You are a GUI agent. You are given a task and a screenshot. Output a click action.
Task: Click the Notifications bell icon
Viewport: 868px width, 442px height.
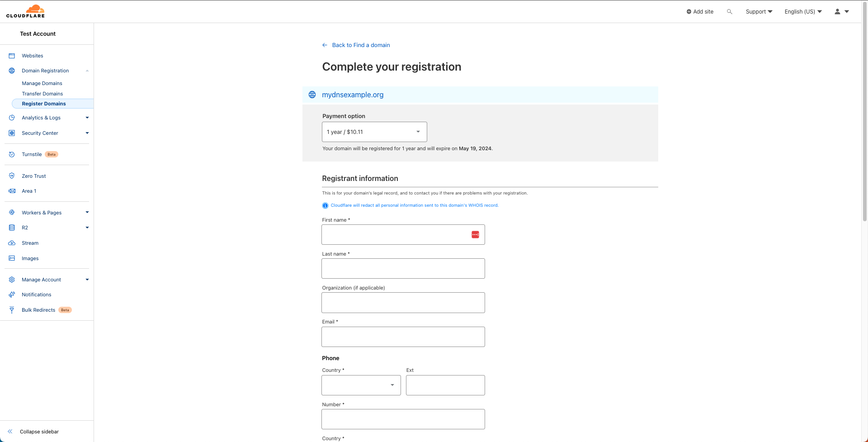[11, 295]
